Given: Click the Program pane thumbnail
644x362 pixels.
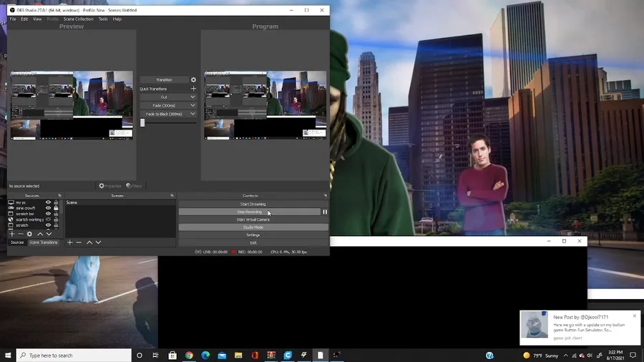Looking at the screenshot, I should [265, 105].
